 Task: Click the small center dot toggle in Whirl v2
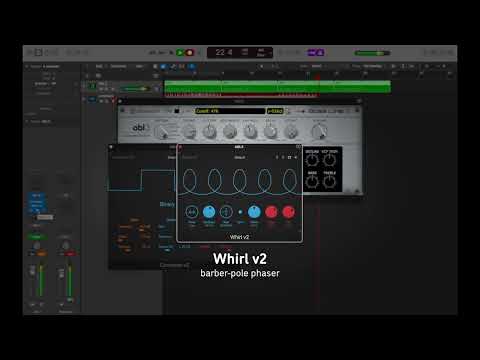240,212
